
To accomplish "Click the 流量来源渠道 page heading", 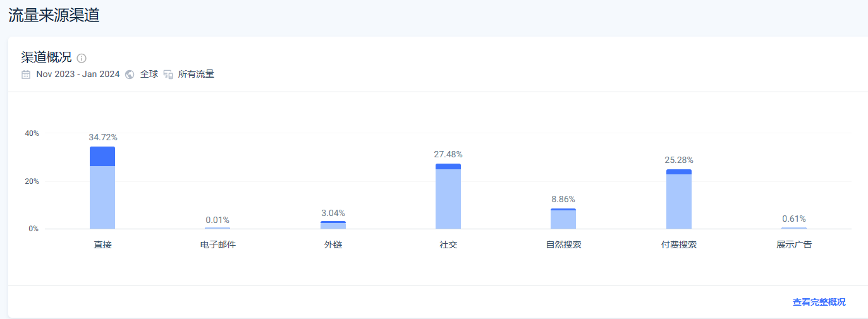I will [54, 15].
